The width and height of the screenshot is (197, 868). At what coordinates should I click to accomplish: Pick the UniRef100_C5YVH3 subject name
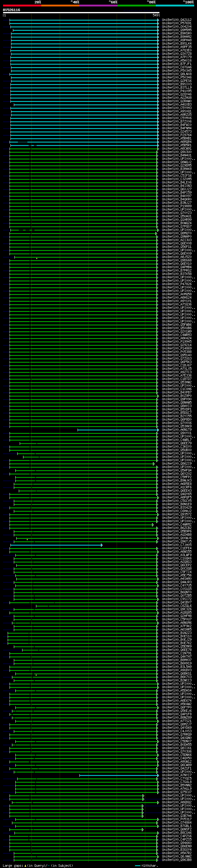[x=176, y=108]
